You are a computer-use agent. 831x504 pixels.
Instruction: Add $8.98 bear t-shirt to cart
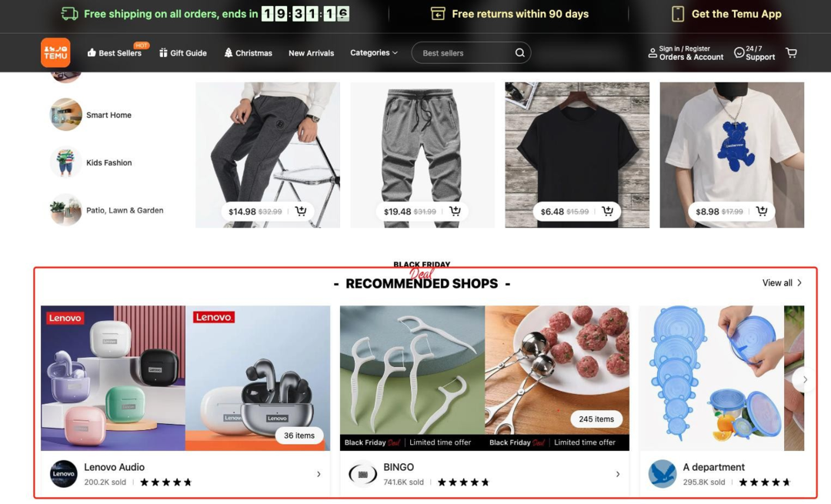[x=762, y=211]
